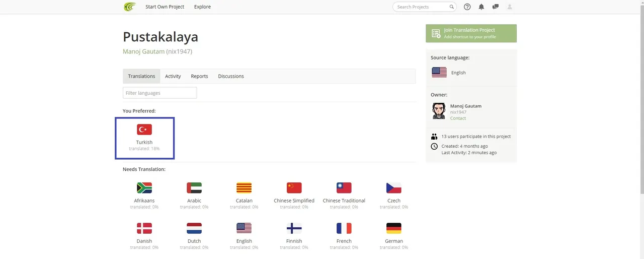Click the search magnifier icon
The image size is (644, 259).
click(x=452, y=7)
